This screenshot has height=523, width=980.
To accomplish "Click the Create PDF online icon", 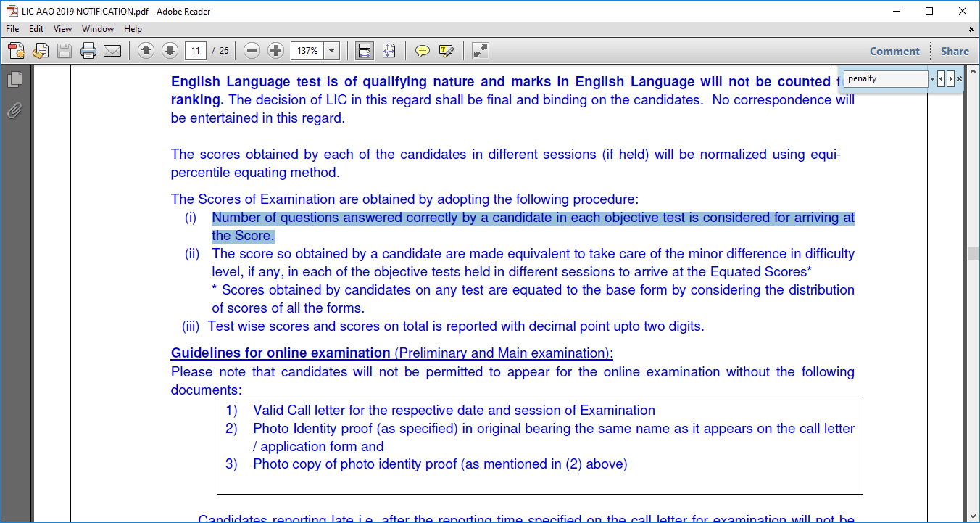I will [16, 51].
